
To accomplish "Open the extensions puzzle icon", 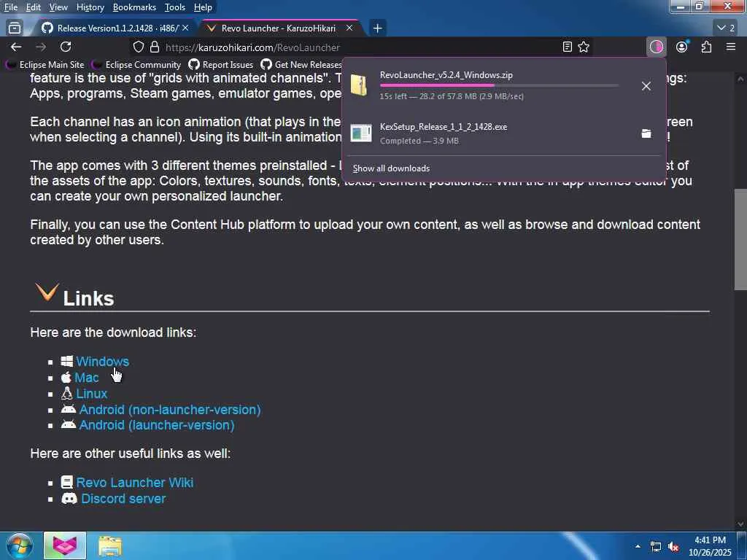I will [x=706, y=47].
